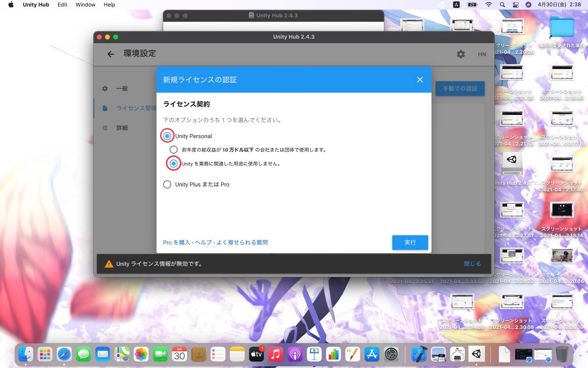Screen dimensions: 588x368
Task: Open the 詳細 settings tab
Action: coord(122,128)
